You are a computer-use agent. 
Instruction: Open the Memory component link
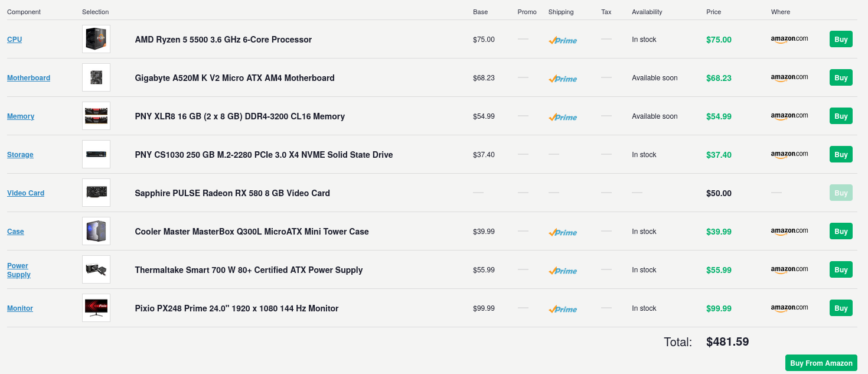[21, 116]
